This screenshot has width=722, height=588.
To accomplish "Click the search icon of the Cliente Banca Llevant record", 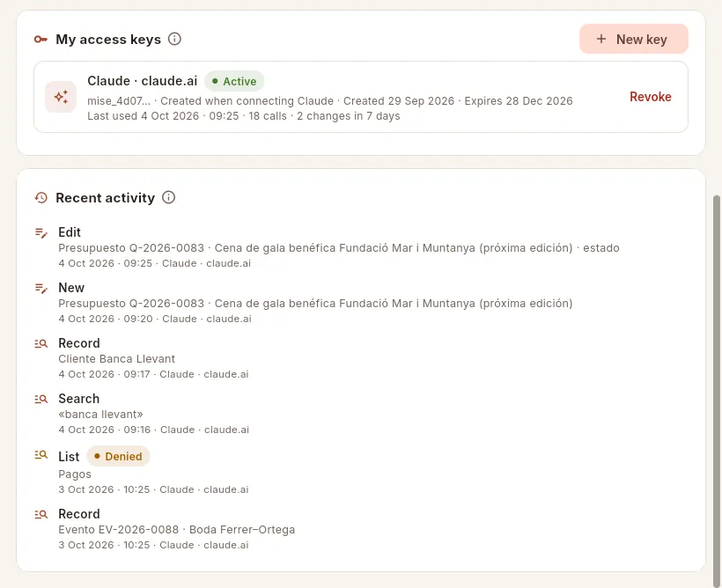I will (41, 343).
